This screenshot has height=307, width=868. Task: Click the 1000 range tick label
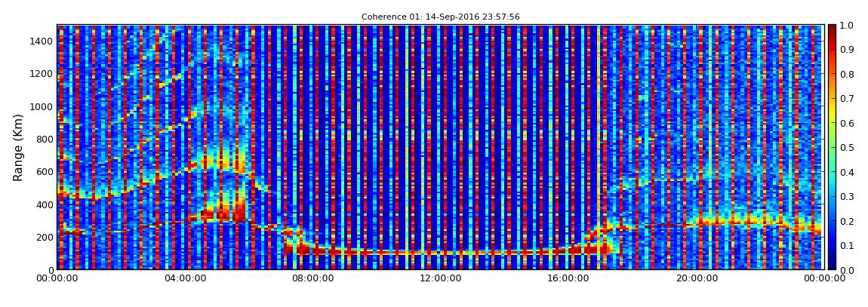pyautogui.click(x=42, y=107)
